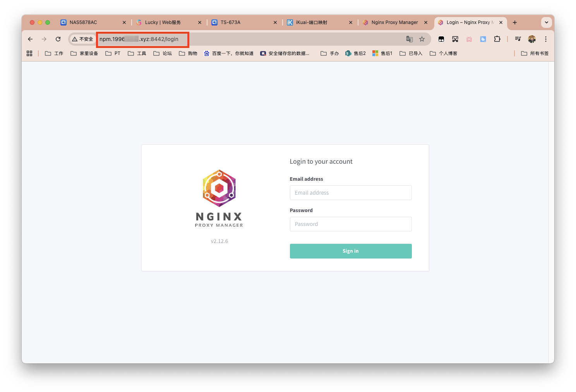
Task: Click the 不安全 site security indicator
Action: (83, 39)
